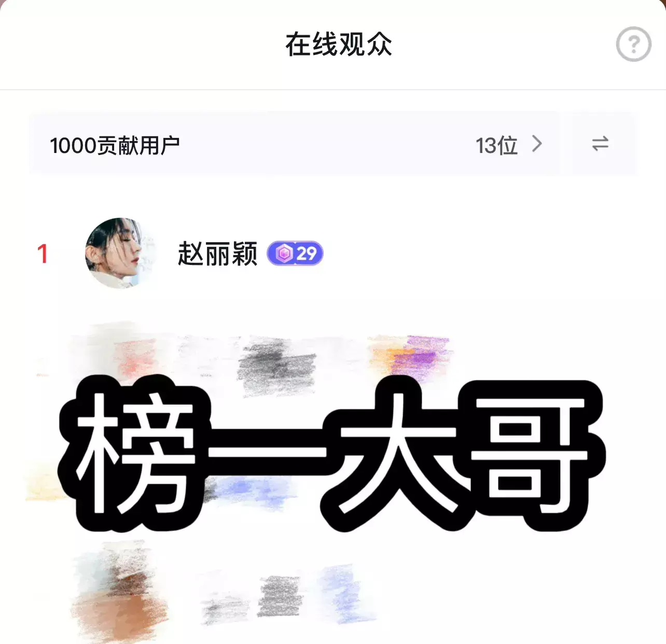Tap the 在线观众 title
Viewport: 666px width, 644px height.
coord(338,44)
